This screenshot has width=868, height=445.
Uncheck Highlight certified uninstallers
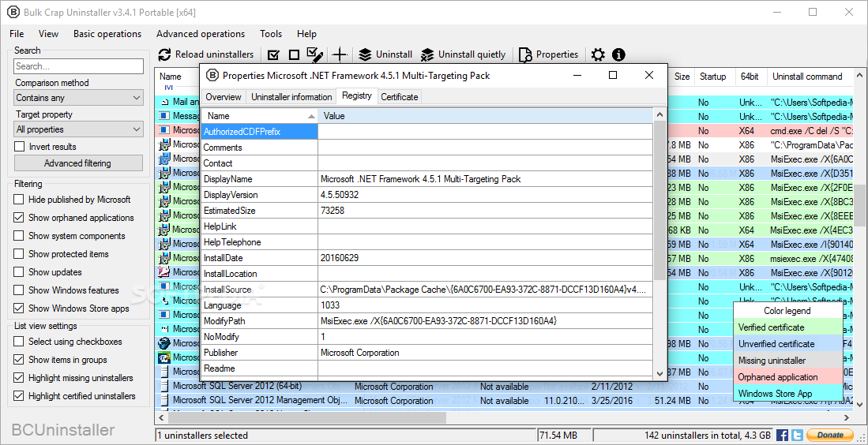click(x=20, y=396)
